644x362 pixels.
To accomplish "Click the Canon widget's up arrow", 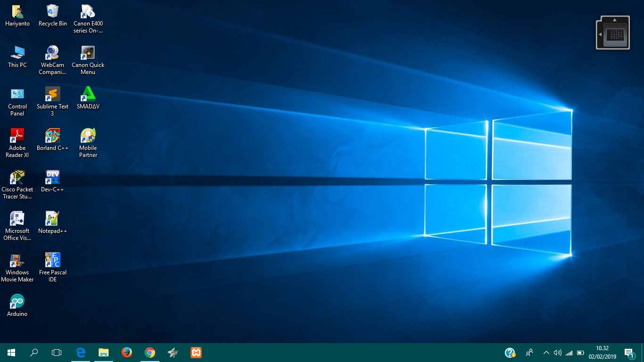I will pyautogui.click(x=615, y=20).
